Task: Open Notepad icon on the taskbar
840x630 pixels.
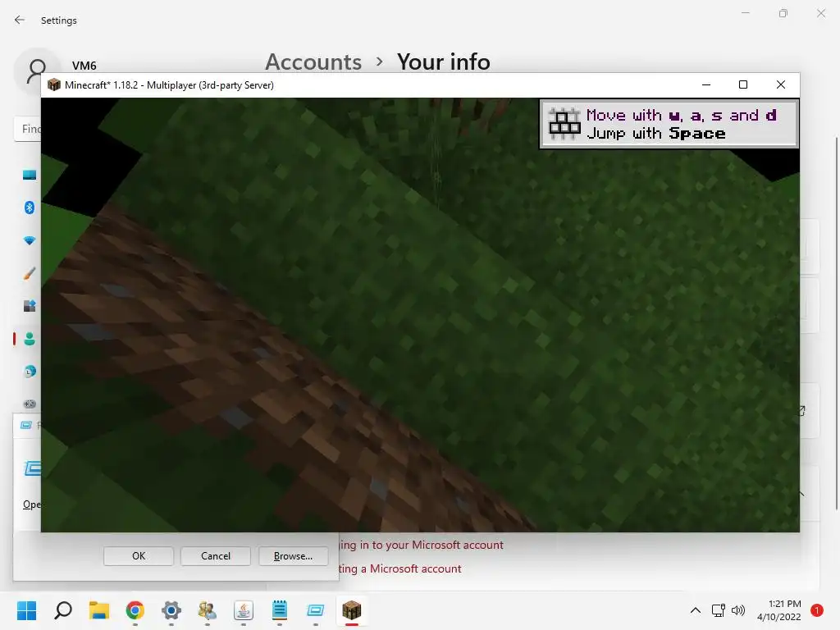Action: [280, 610]
